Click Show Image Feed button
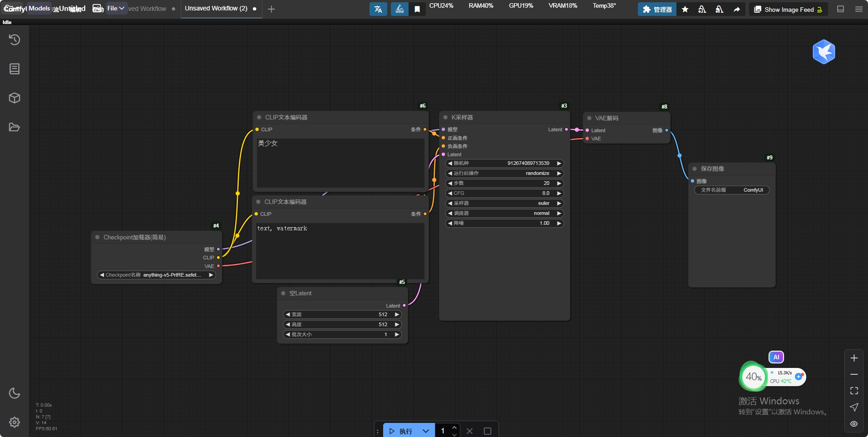This screenshot has height=437, width=868. pos(789,9)
